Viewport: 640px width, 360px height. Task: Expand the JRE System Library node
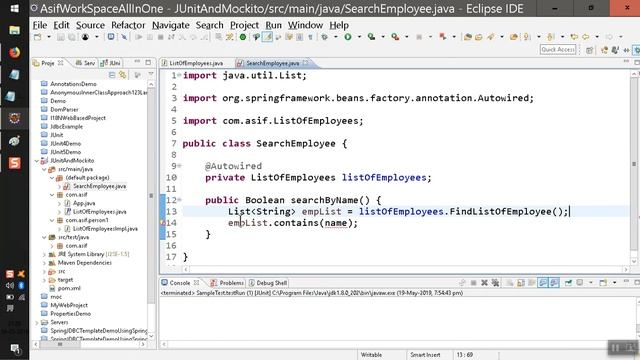[44, 254]
